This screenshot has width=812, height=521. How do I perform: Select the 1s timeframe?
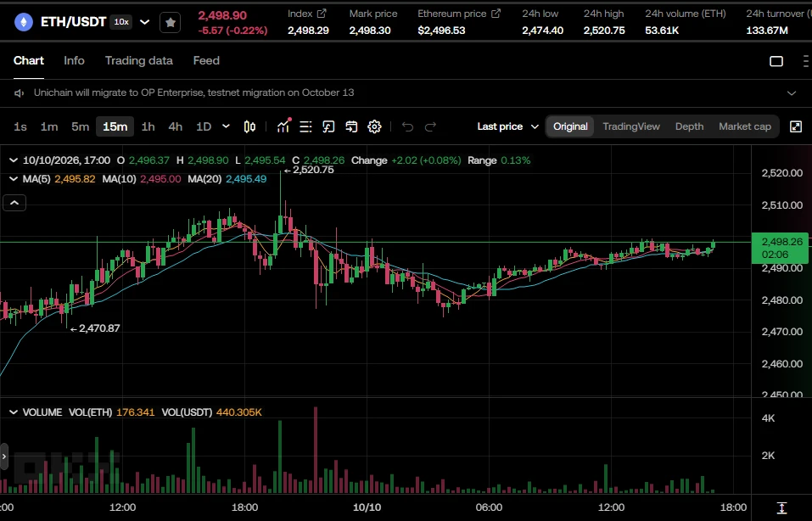(20, 127)
